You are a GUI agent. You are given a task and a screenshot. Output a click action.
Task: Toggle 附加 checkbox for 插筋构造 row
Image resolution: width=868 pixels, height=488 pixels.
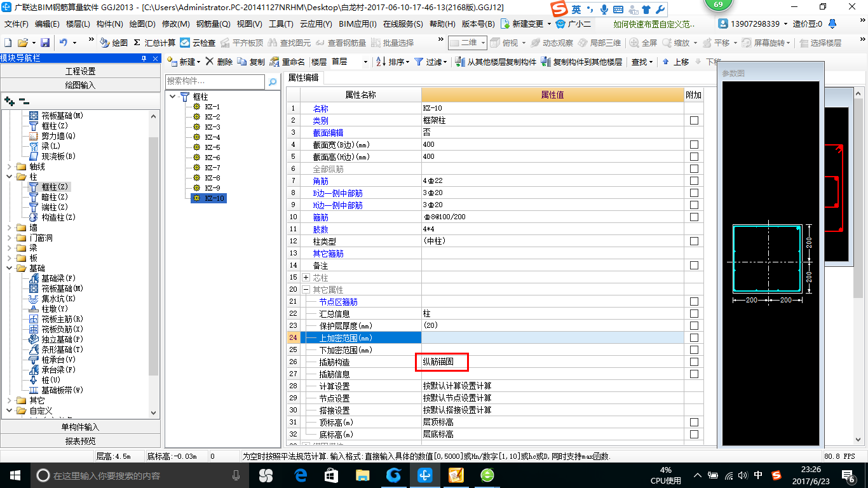(x=694, y=362)
